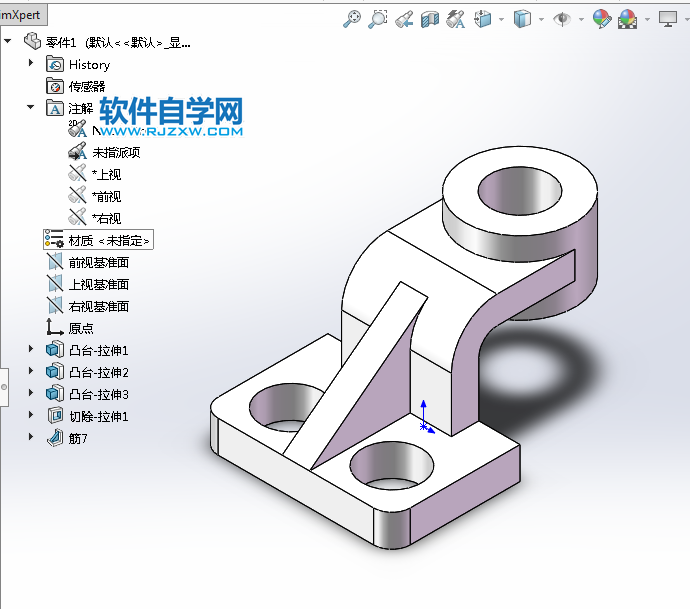690x609 pixels.
Task: Expand the 筋7 rib feature
Action: click(31, 437)
